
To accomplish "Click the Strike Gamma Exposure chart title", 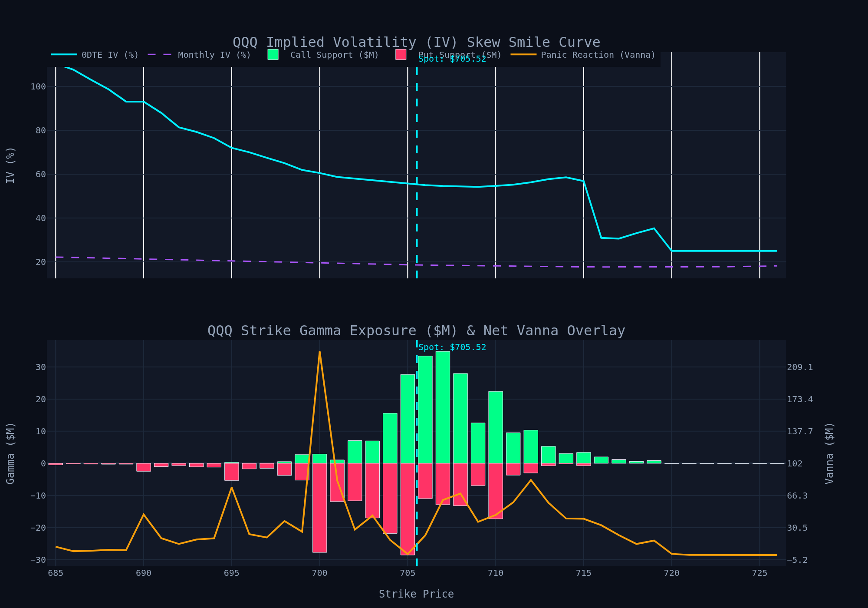I will tap(416, 330).
